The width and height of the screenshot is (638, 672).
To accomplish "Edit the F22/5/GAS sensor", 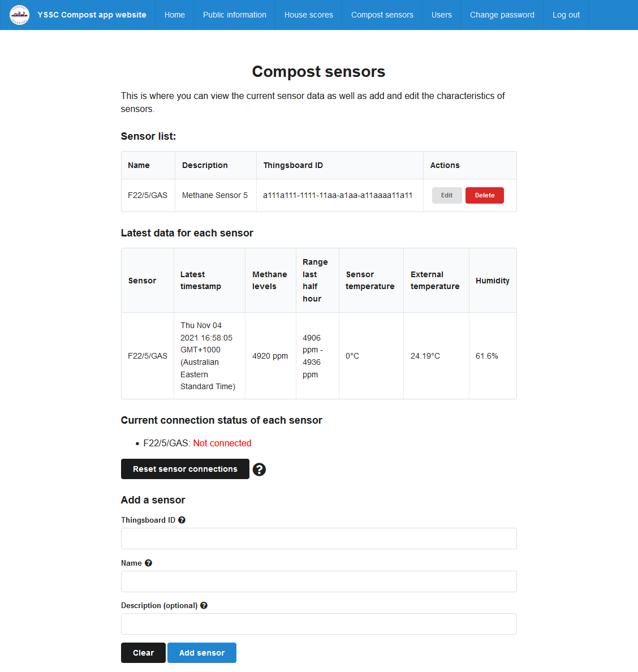I will [x=446, y=195].
